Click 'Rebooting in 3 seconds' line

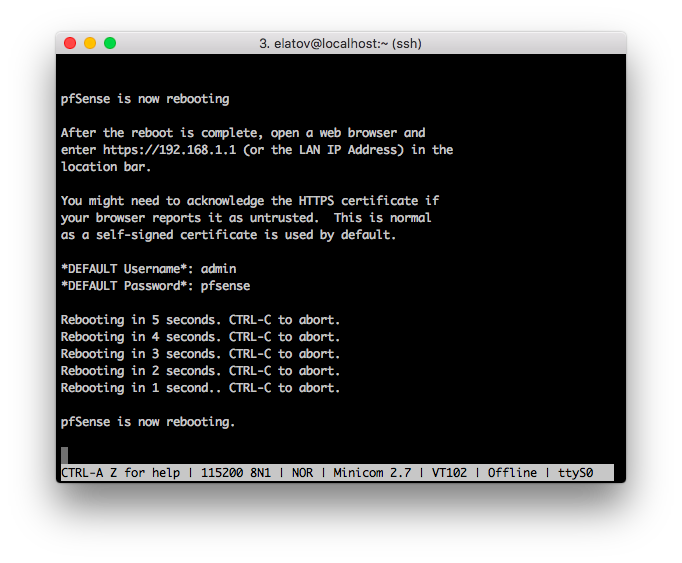click(x=200, y=354)
